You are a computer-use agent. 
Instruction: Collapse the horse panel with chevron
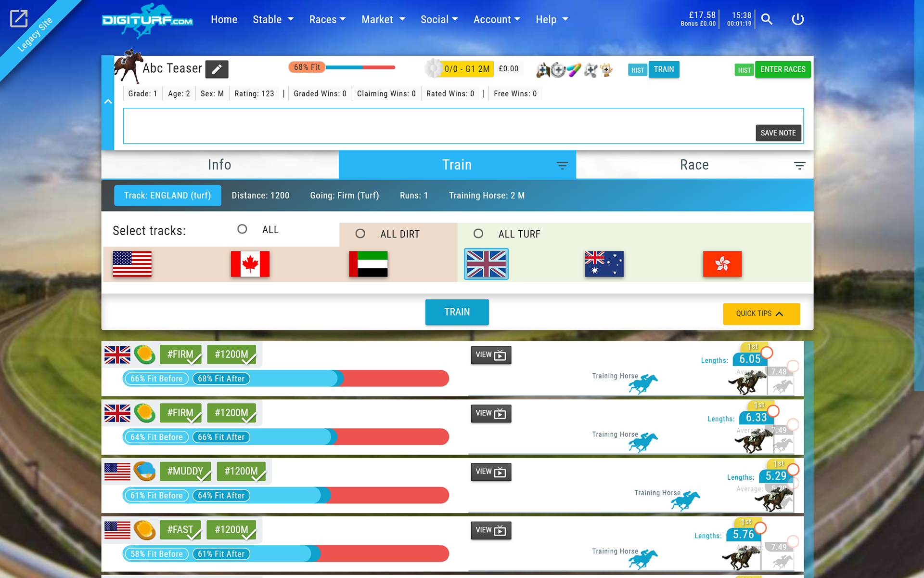[108, 102]
